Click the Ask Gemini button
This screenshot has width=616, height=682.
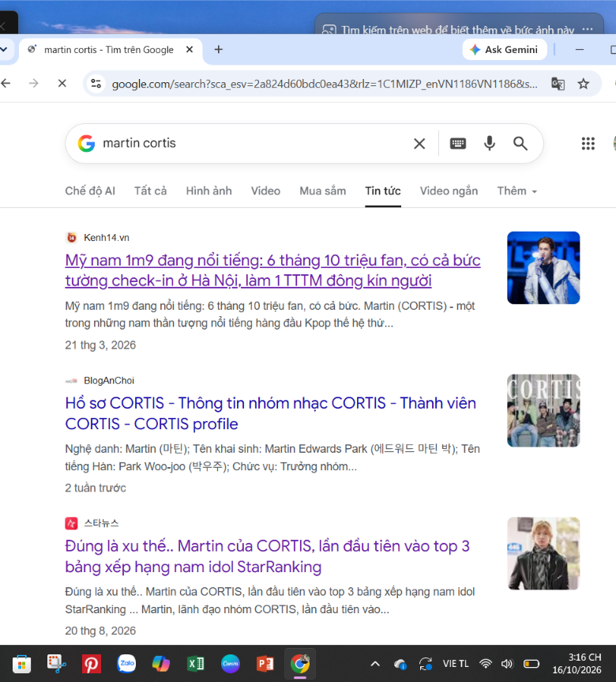505,50
